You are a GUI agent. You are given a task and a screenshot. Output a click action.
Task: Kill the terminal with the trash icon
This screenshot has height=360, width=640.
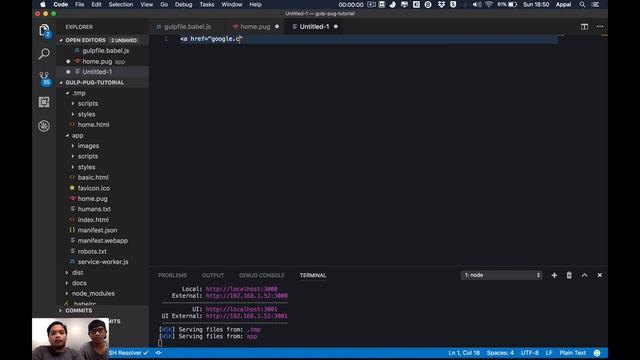[x=569, y=275]
